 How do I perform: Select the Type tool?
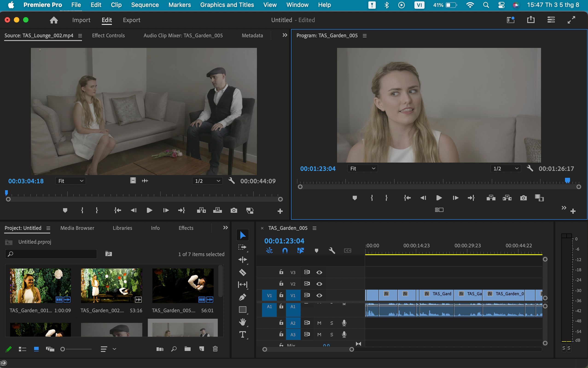pos(243,334)
